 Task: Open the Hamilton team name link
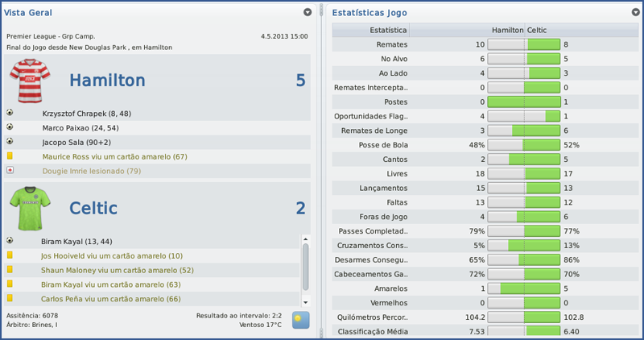pos(107,80)
